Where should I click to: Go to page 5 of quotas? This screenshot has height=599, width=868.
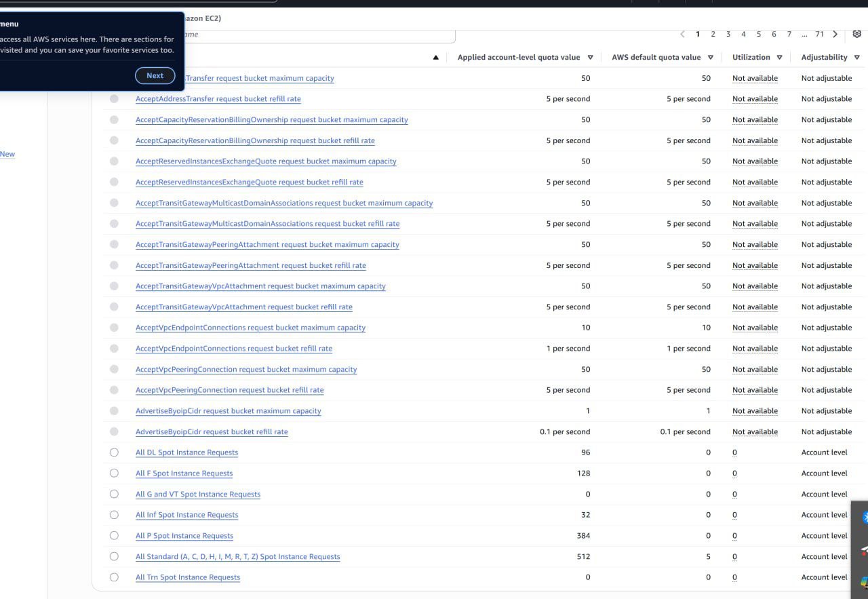pos(759,34)
